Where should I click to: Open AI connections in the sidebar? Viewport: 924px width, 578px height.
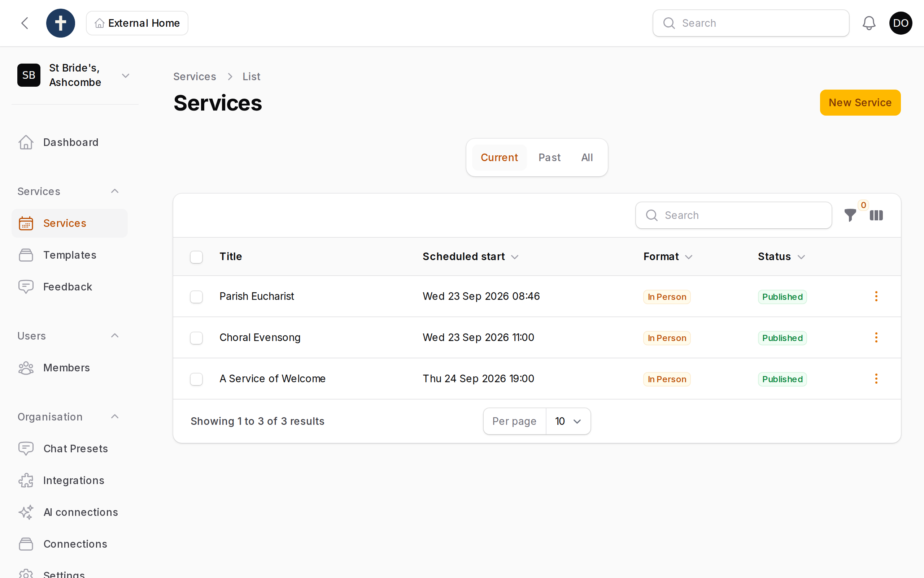pos(70,512)
